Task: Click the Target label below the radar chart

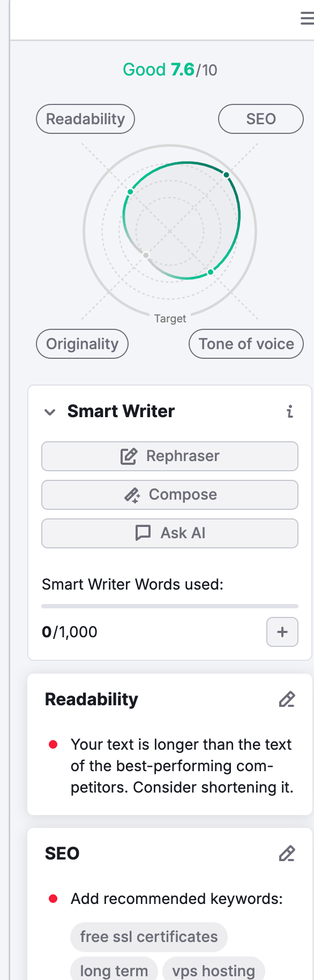Action: [170, 318]
